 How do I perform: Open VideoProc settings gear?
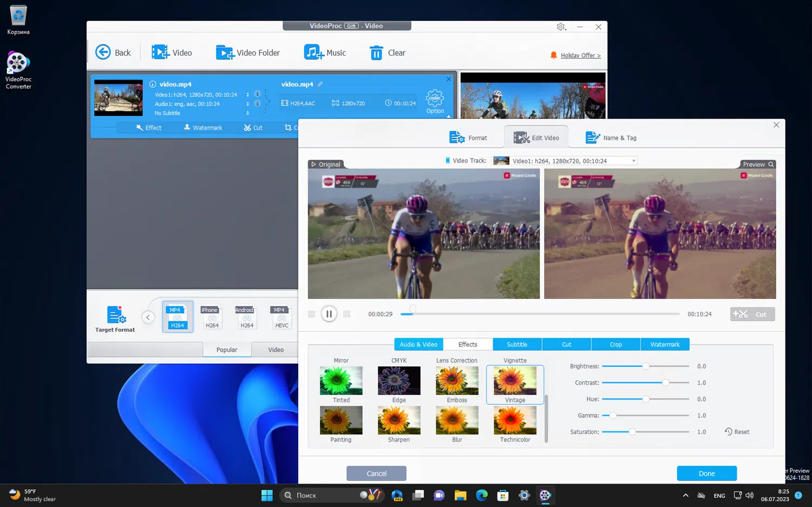(561, 26)
